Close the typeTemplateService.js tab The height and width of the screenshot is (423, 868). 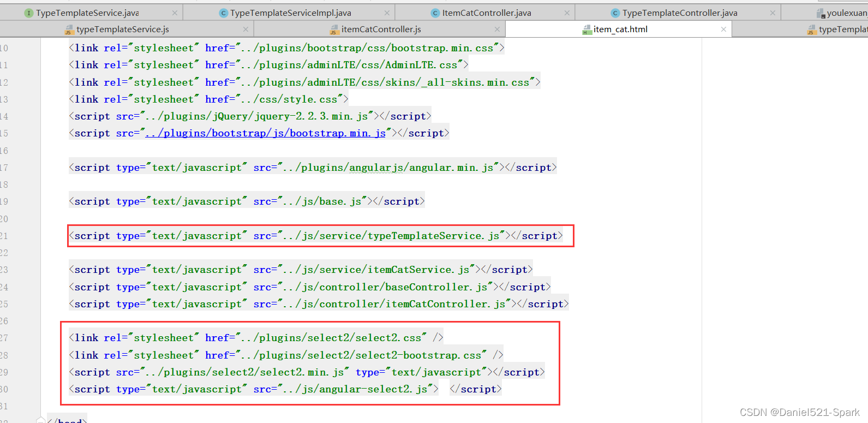[x=246, y=29]
